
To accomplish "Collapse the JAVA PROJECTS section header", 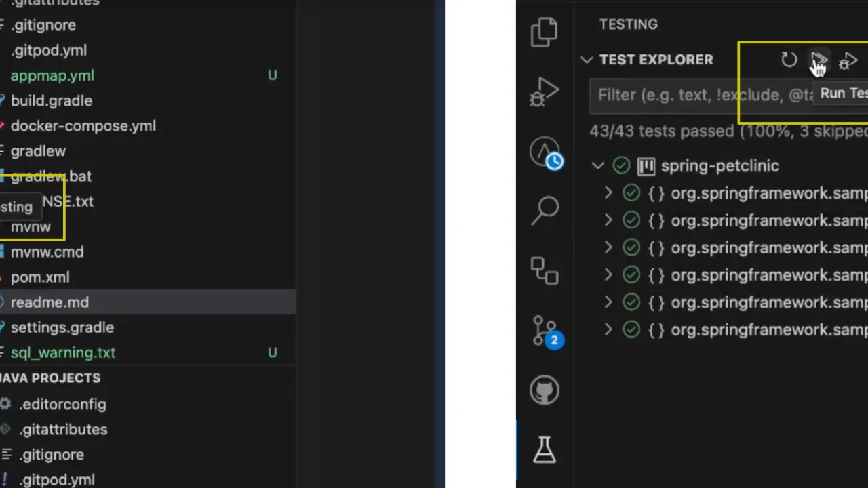I will click(50, 378).
